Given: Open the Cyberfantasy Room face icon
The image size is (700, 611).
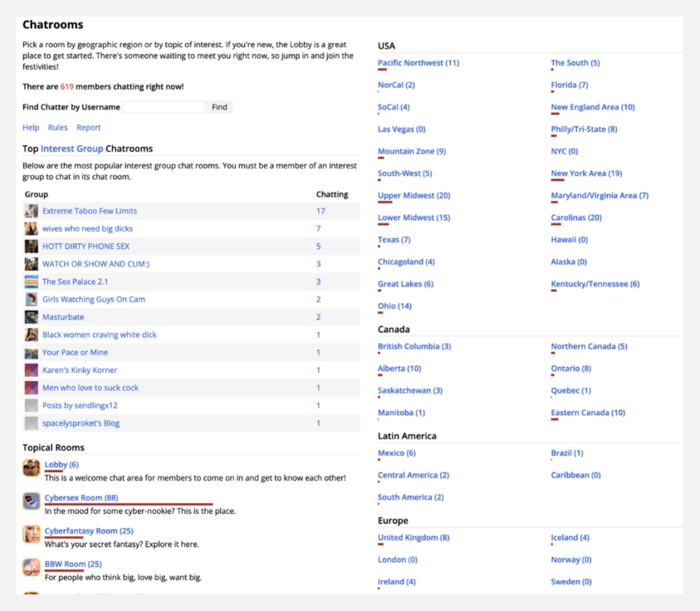Looking at the screenshot, I should point(32,535).
